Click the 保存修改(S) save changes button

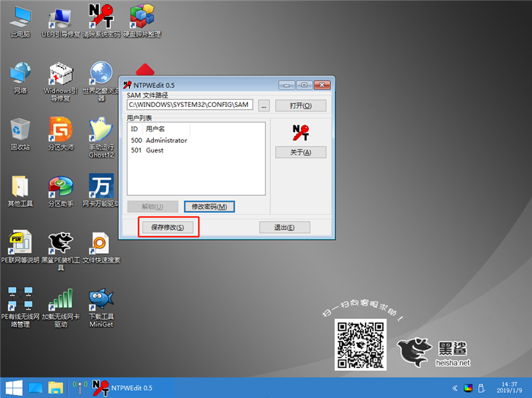[167, 228]
